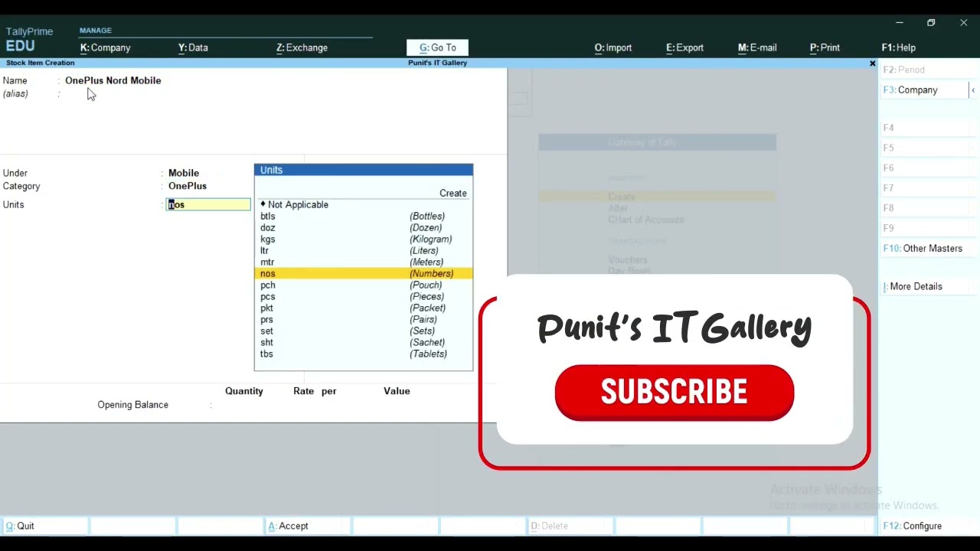Select tbs (Tablets) unit
The image size is (980, 551).
tap(364, 354)
